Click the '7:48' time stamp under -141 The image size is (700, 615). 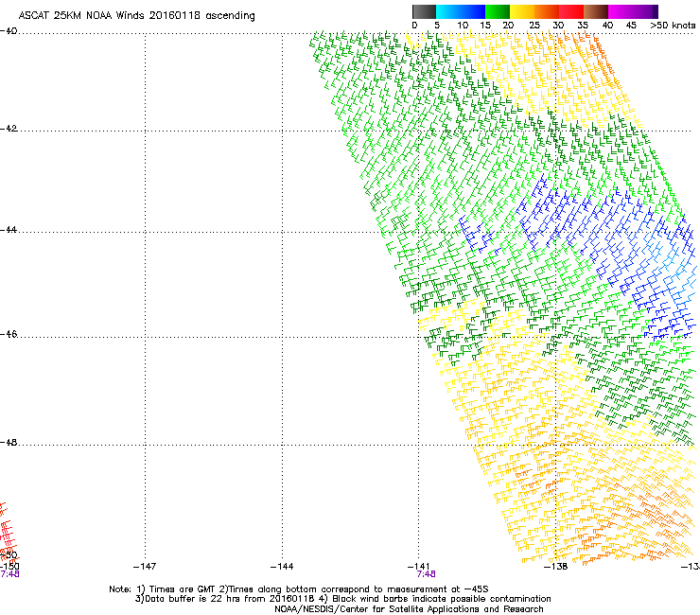[426, 574]
